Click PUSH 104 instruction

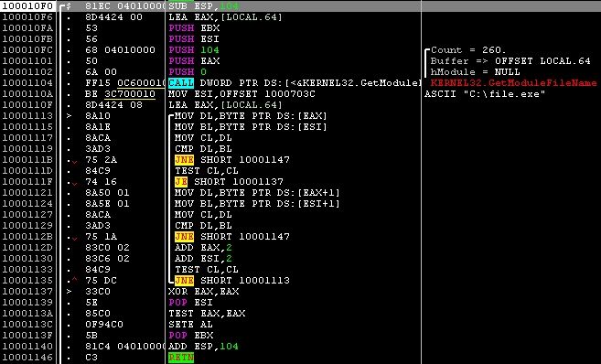click(x=194, y=50)
